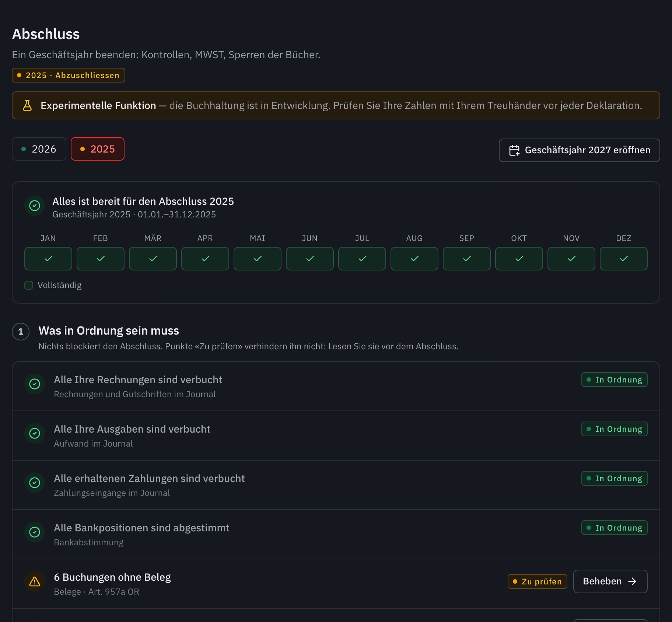Select the SEP month check box
672x622 pixels.
point(467,259)
